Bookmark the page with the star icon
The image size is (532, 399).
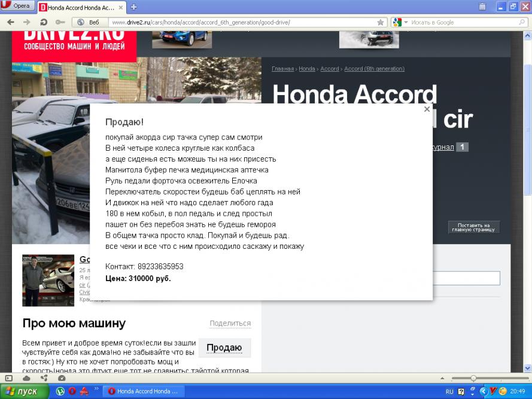(x=381, y=22)
